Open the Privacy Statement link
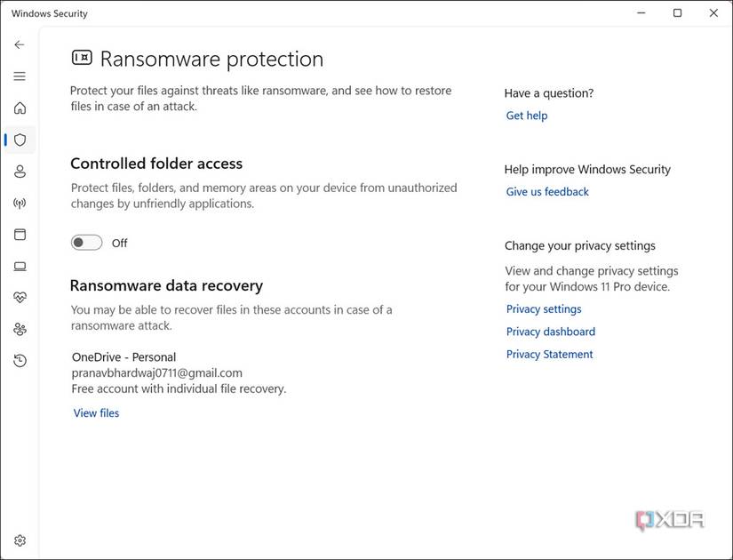733x560 pixels. [x=549, y=354]
